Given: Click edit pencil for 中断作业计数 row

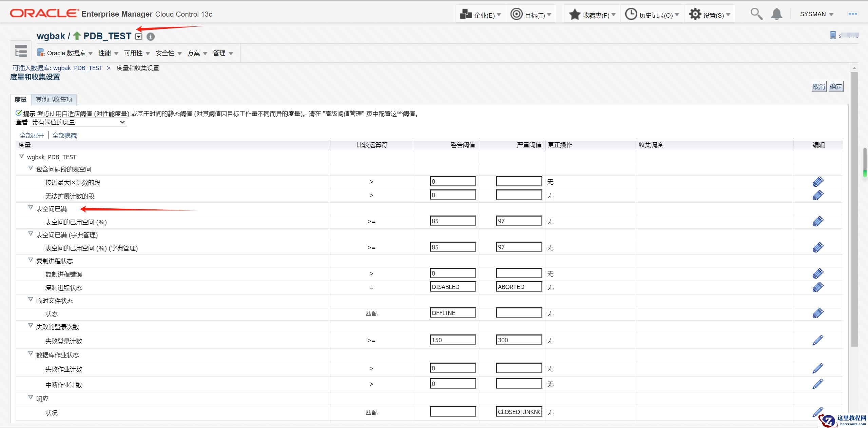Looking at the screenshot, I should pyautogui.click(x=818, y=384).
